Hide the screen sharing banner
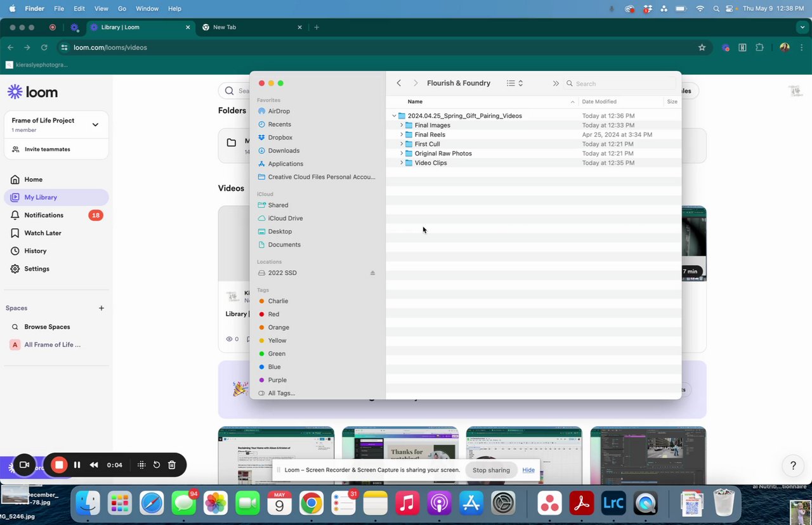 pyautogui.click(x=528, y=470)
